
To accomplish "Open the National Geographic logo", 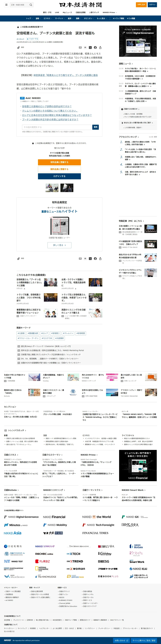I will coord(42,569).
